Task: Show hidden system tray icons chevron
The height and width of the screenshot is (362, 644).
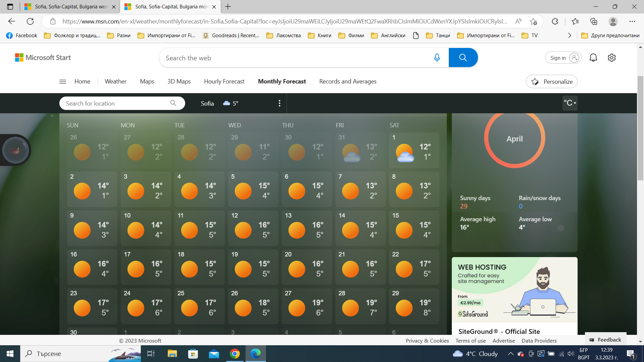Action: (x=511, y=354)
